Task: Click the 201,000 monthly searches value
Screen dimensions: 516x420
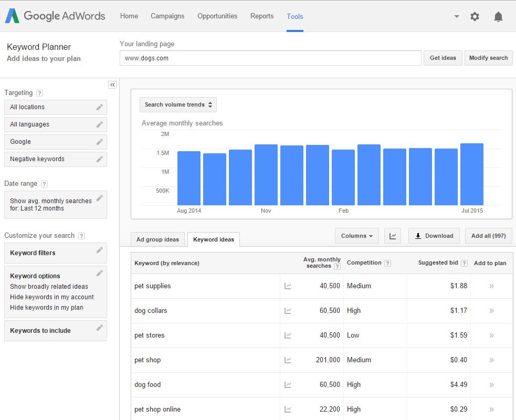Action: coord(328,360)
